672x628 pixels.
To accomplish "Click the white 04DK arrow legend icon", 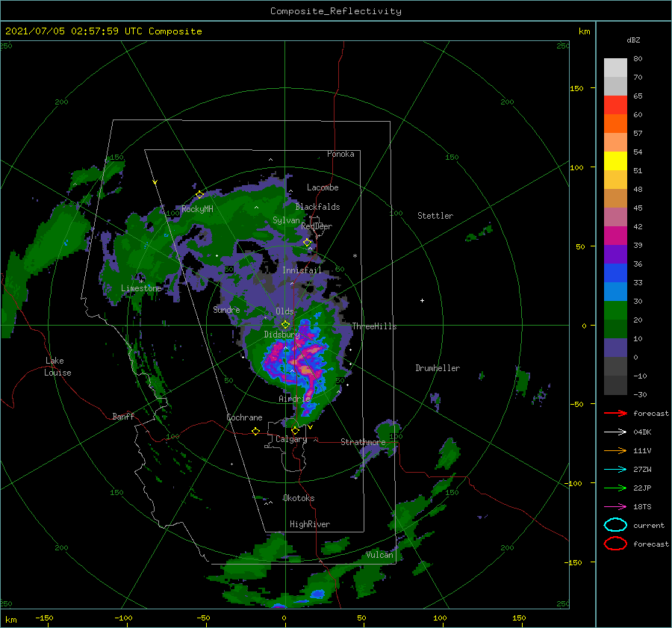I will [615, 432].
